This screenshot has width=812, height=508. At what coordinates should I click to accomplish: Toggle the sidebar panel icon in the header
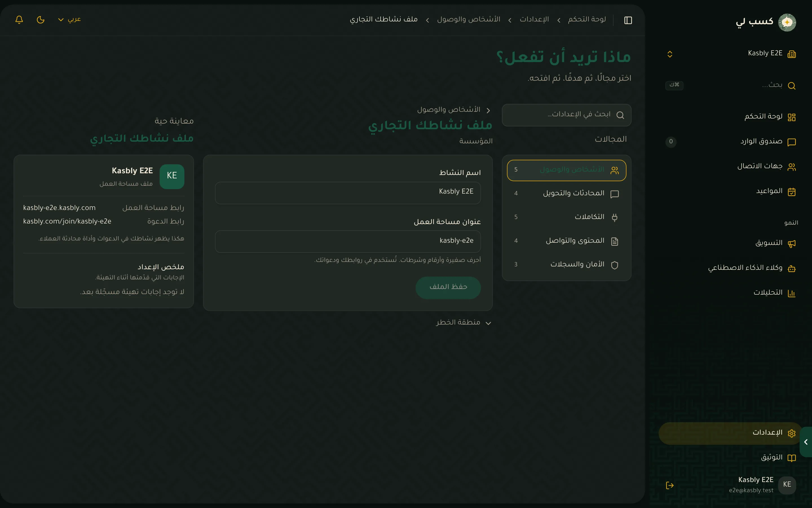(628, 20)
